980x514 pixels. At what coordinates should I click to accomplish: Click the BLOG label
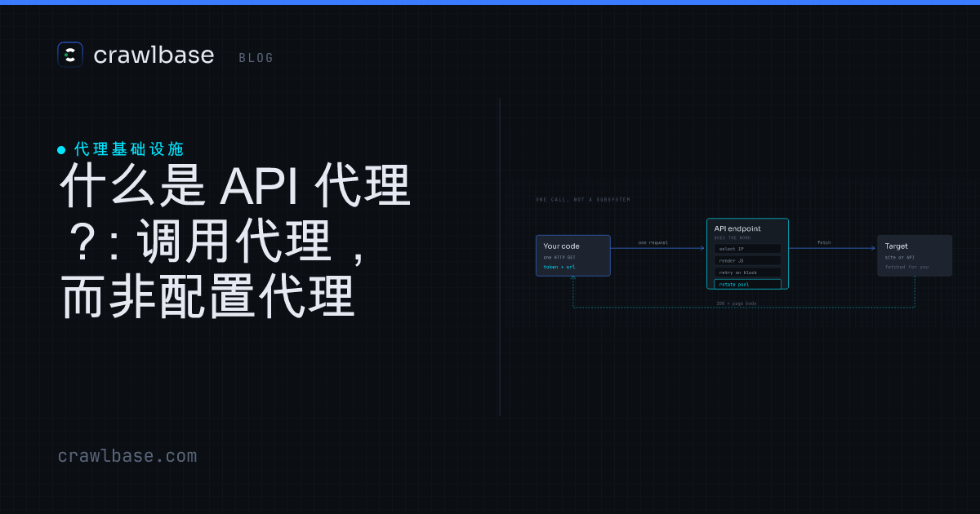tap(256, 58)
